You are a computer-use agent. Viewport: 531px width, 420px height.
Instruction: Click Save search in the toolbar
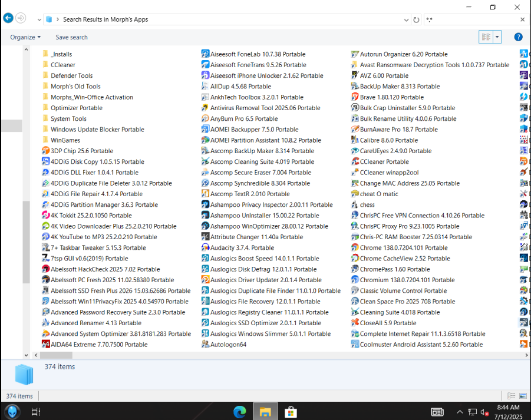71,37
